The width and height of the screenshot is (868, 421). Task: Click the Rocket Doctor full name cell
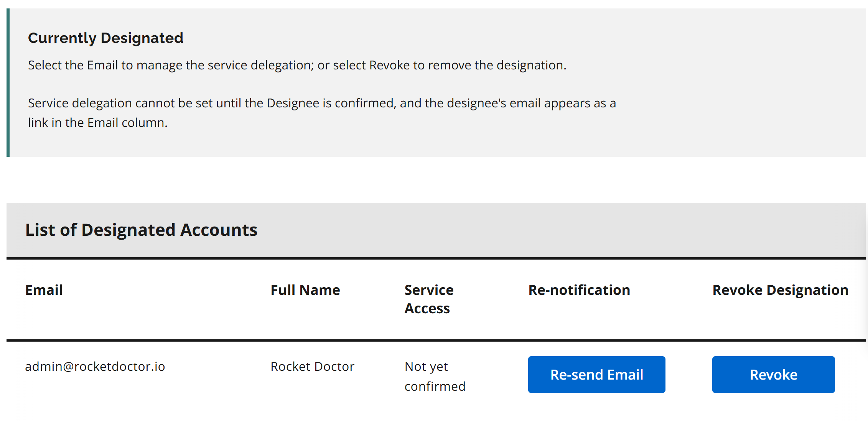point(312,367)
